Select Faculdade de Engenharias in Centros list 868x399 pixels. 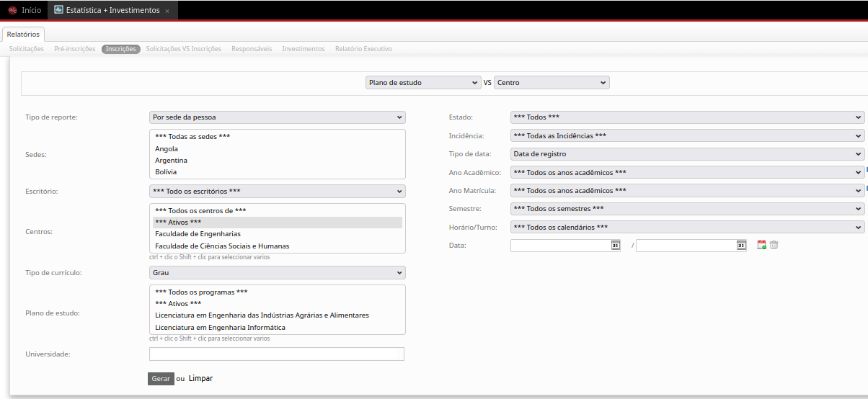click(198, 234)
